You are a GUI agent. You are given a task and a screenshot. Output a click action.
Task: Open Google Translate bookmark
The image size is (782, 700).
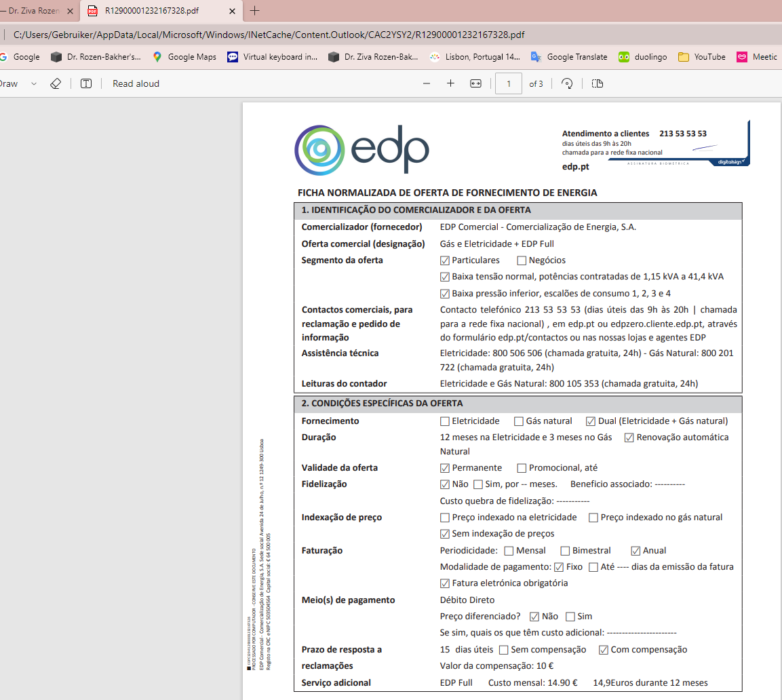pos(569,57)
